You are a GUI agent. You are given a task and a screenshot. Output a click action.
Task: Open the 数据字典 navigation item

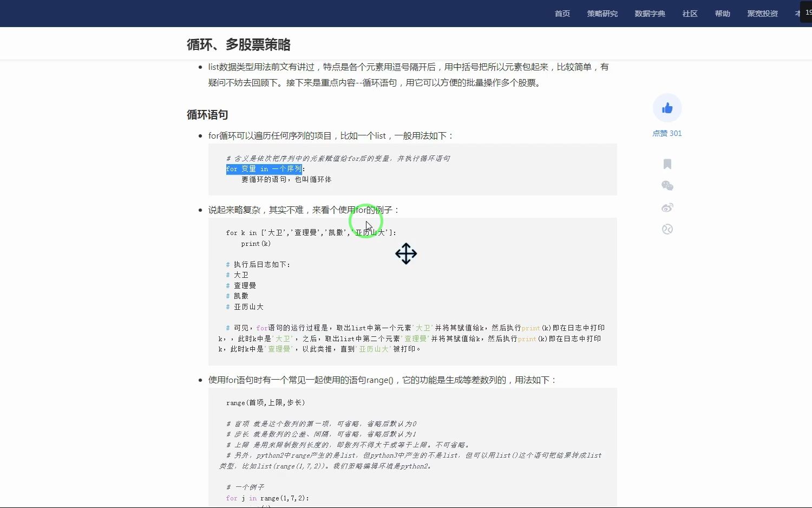pos(650,14)
